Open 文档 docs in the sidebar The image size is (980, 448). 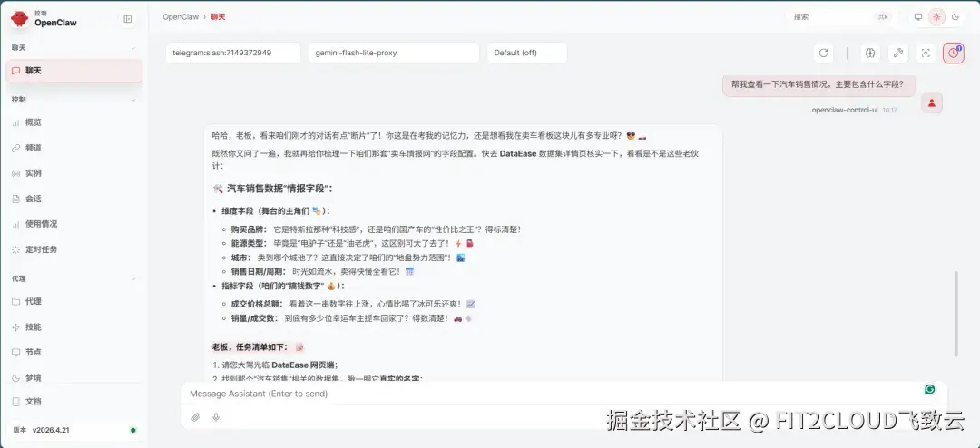[x=73, y=401]
